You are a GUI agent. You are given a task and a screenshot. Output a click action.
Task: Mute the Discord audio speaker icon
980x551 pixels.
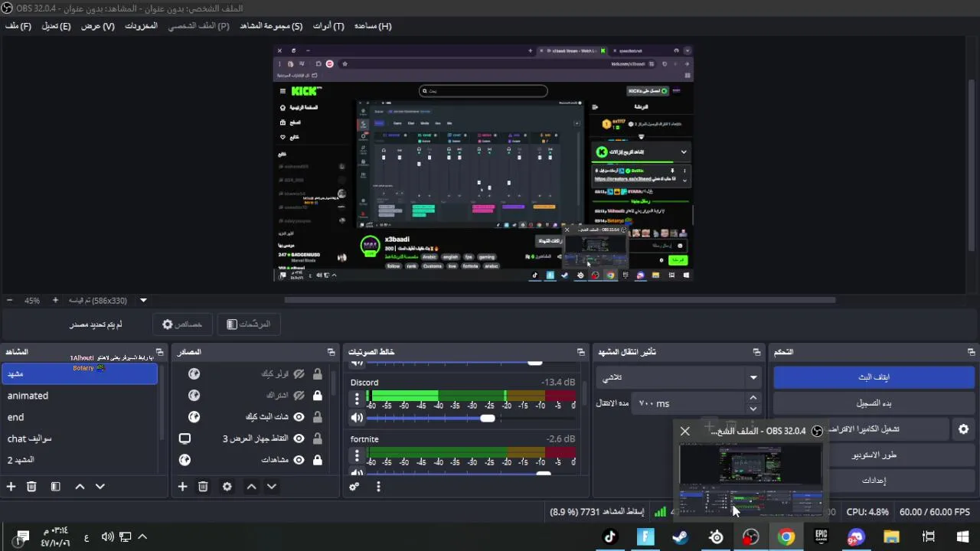pyautogui.click(x=357, y=418)
